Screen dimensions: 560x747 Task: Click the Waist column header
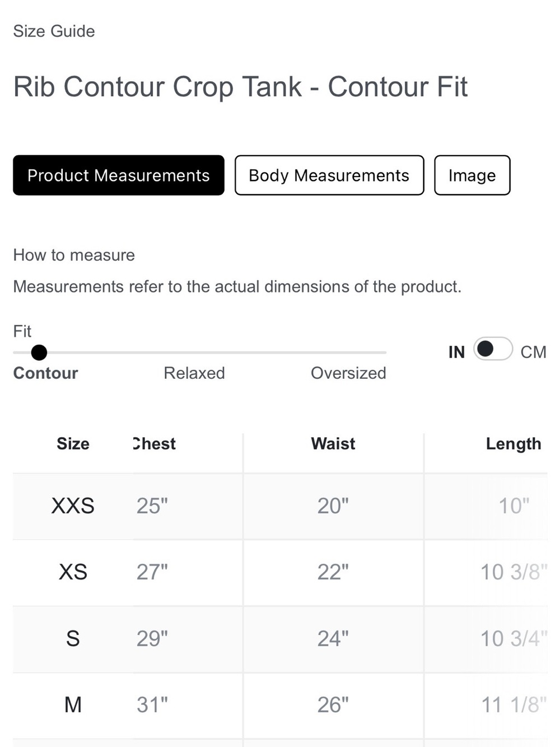pos(333,444)
